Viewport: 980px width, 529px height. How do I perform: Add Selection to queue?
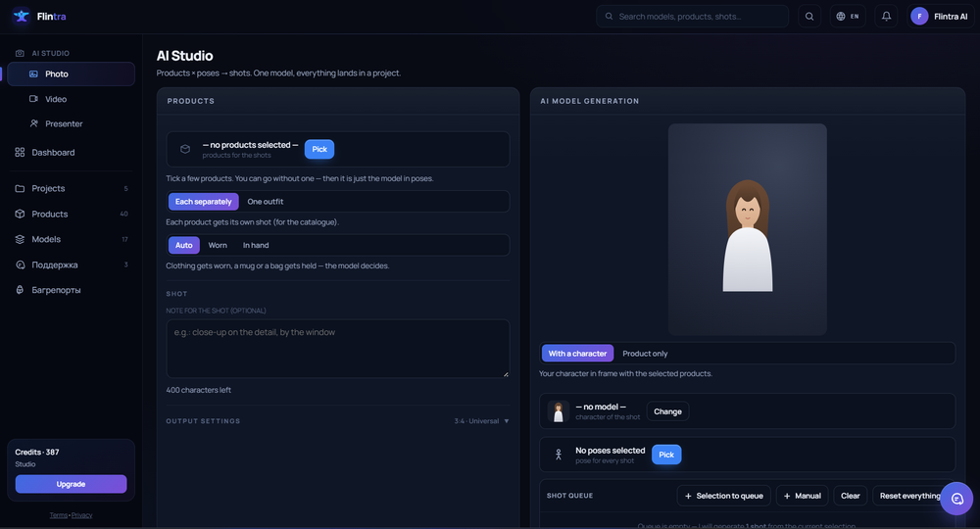click(x=724, y=496)
